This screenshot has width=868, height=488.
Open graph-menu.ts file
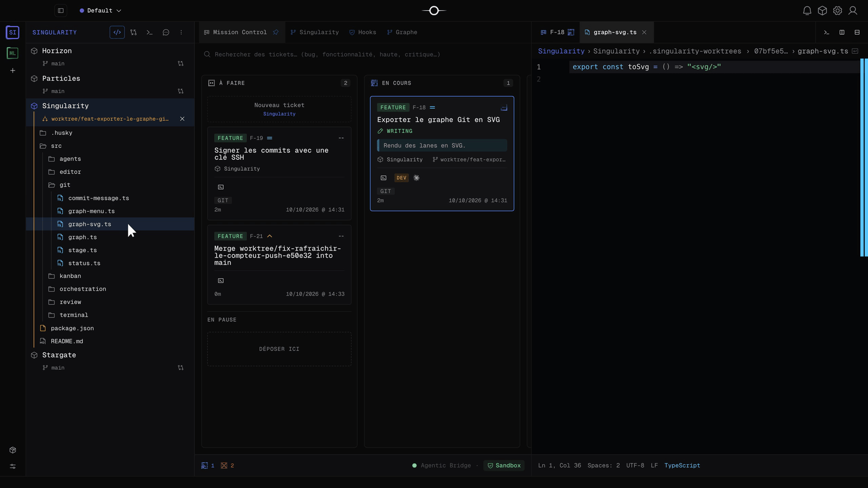pyautogui.click(x=110, y=211)
